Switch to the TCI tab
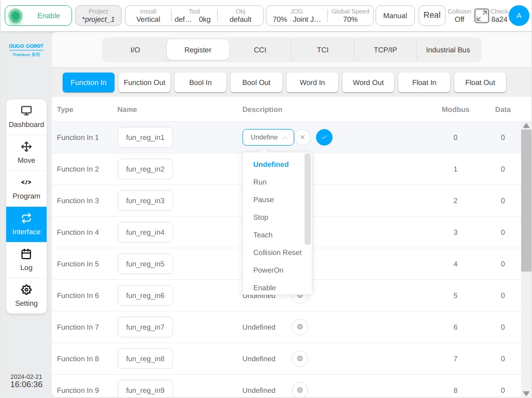This screenshot has width=532, height=398. pyautogui.click(x=323, y=50)
